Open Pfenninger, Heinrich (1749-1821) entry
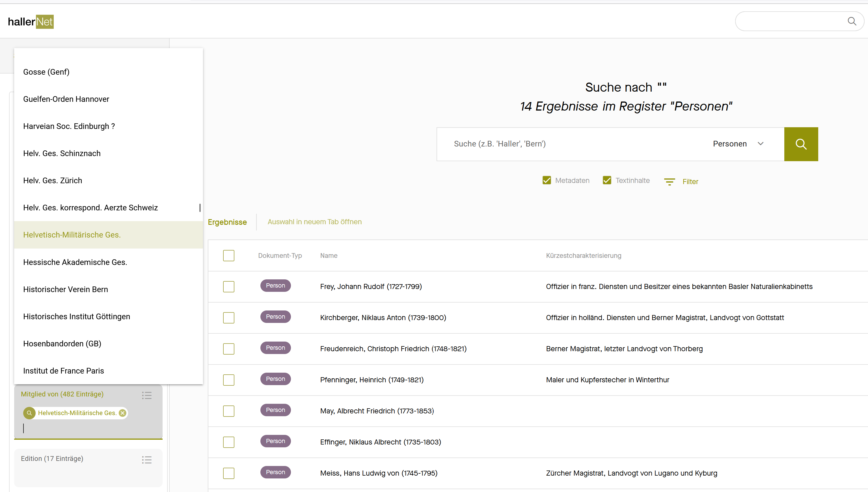This screenshot has width=868, height=492. coord(372,380)
